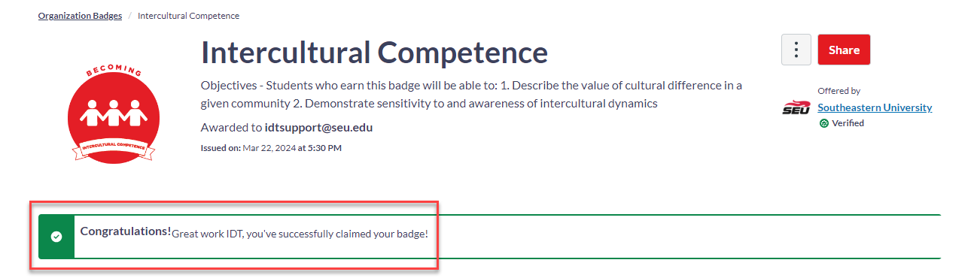Click the Objectives description paragraph
980x278 pixels.
471,94
